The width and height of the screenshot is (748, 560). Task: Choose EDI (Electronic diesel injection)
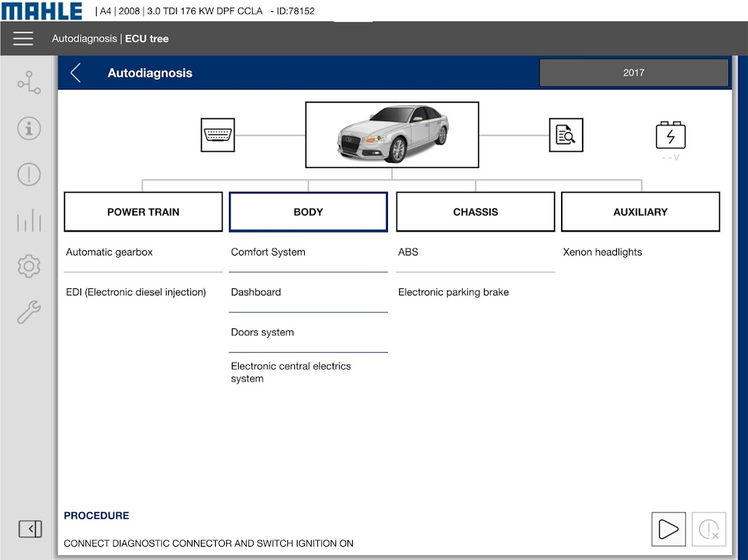143,292
